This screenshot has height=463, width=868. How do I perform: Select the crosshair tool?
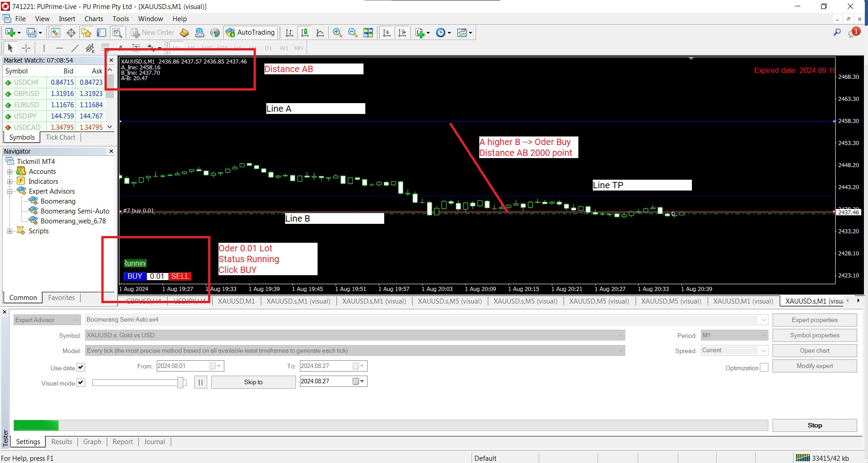(x=26, y=48)
